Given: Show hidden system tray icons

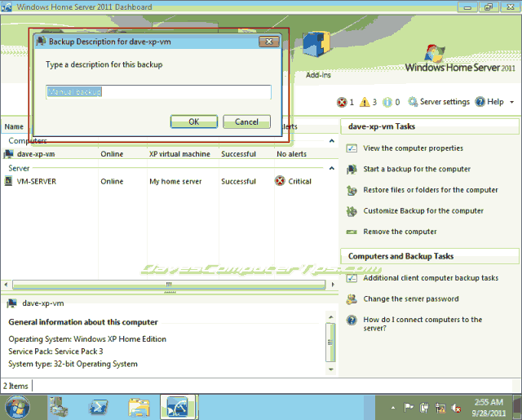Looking at the screenshot, I should pyautogui.click(x=393, y=407).
